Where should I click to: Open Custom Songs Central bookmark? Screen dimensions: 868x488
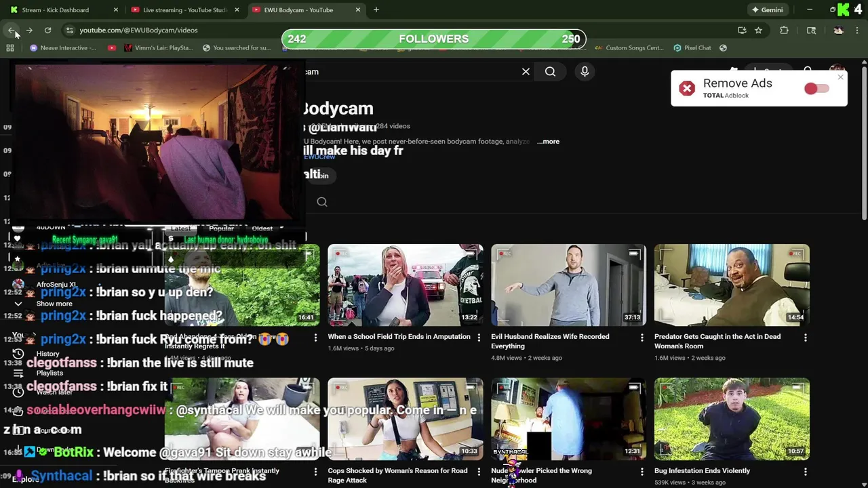point(629,47)
